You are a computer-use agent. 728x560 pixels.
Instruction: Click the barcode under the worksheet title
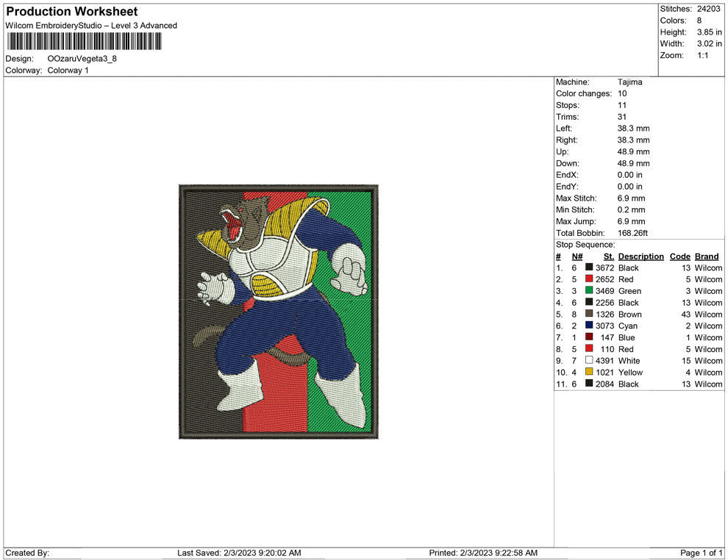[x=84, y=42]
